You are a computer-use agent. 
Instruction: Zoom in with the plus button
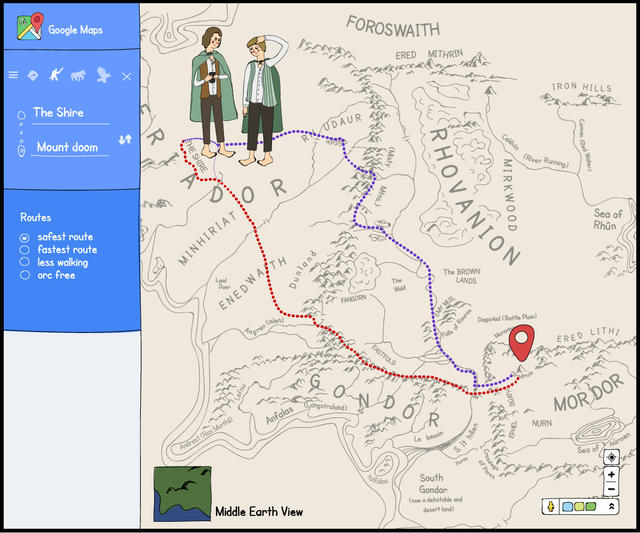611,475
